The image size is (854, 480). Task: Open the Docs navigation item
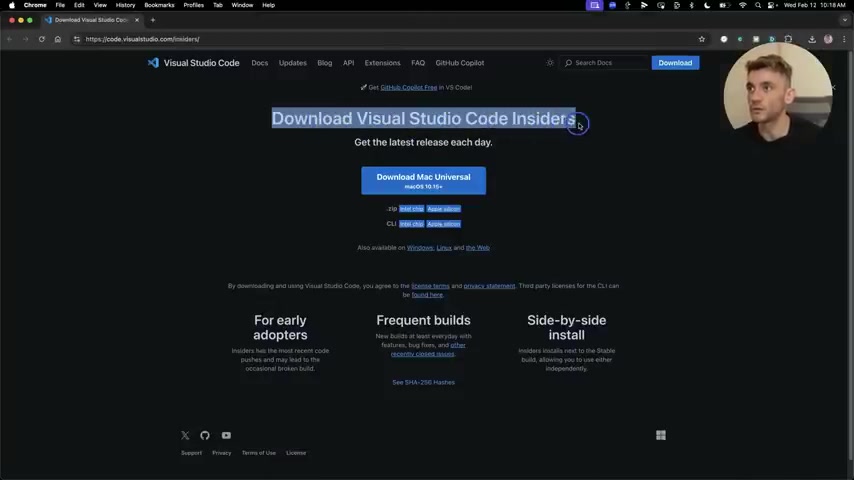[x=260, y=63]
